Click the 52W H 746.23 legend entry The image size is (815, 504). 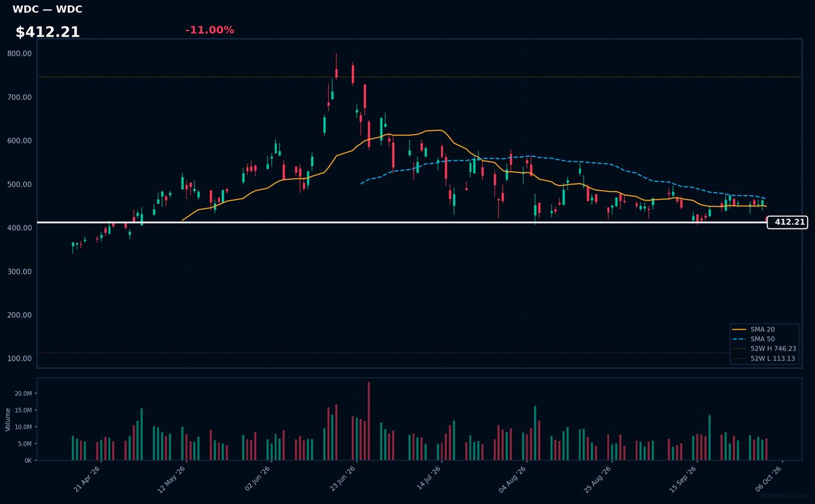point(764,348)
